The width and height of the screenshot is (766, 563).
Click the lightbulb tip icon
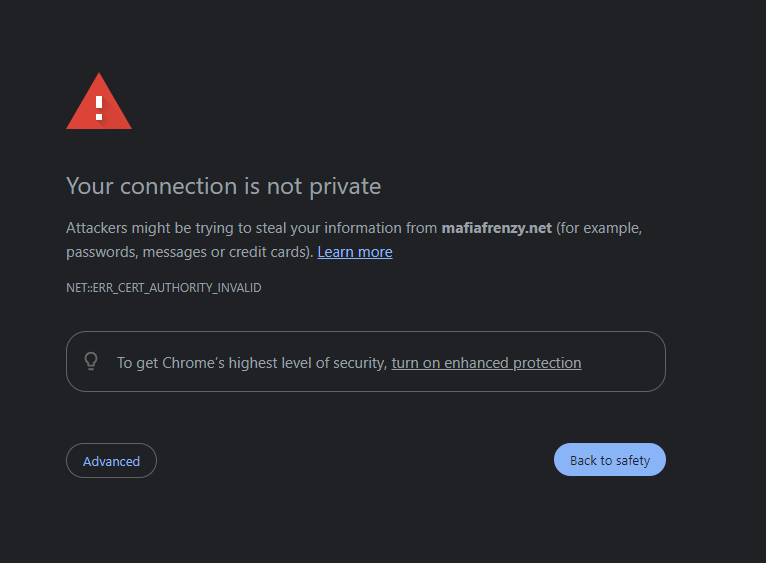point(91,362)
